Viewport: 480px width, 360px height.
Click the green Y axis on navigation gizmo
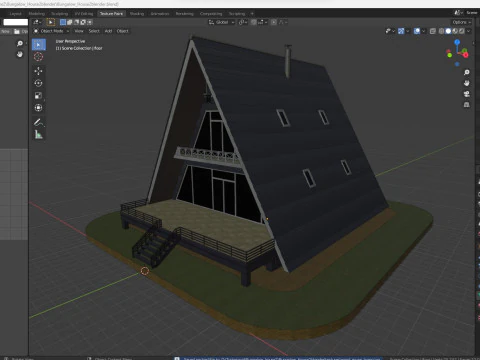450,55
